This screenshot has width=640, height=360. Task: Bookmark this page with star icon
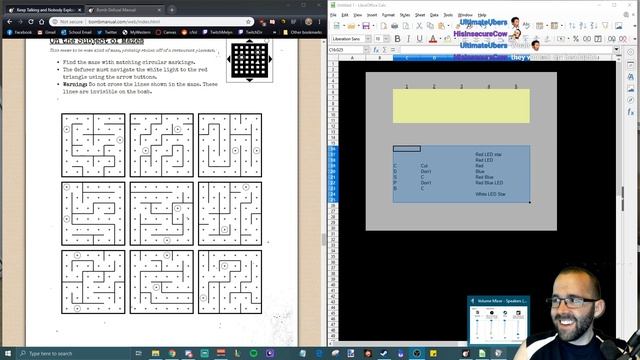(248, 22)
